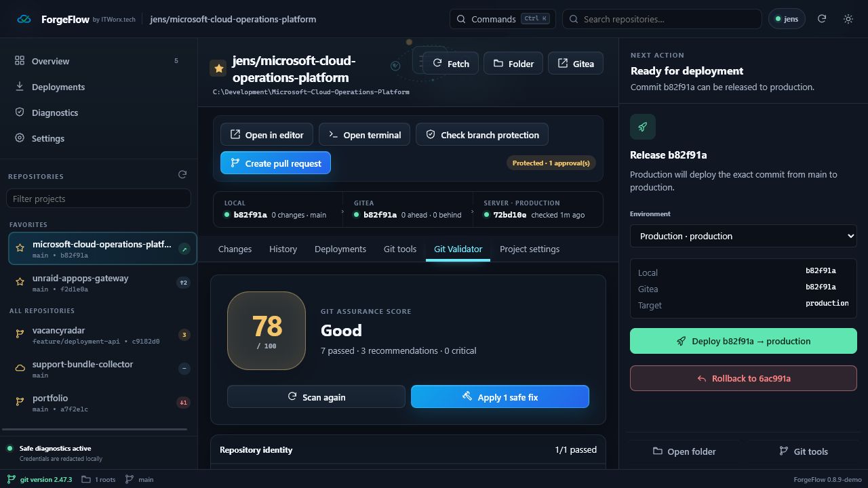Click 1 roots in the status bar
Screen dimensions: 868x488
point(98,479)
